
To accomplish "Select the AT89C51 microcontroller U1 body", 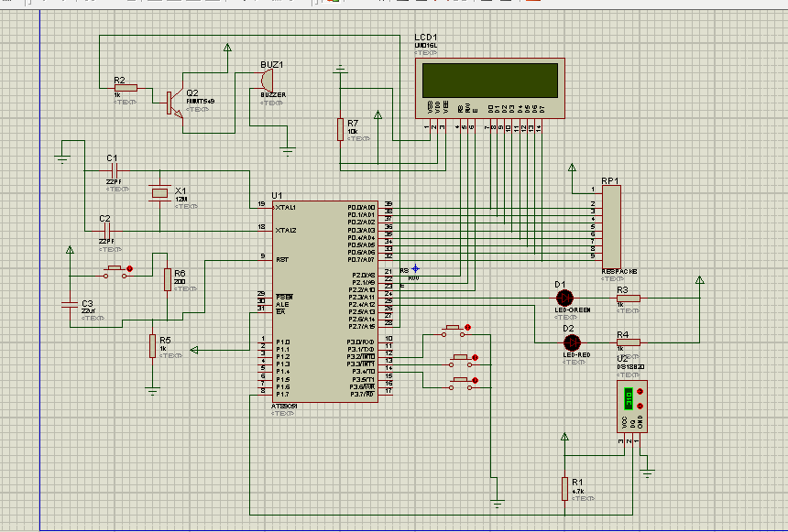I will tap(324, 301).
